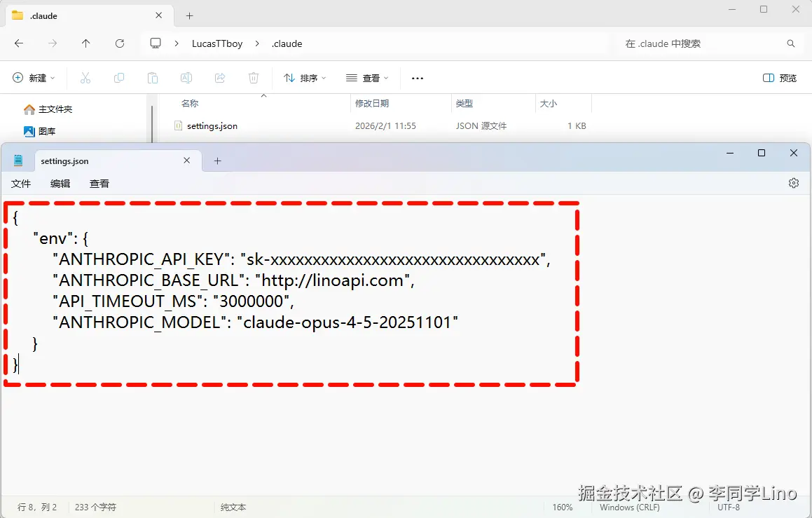Toggle the 预览 preview pane
This screenshot has height=518, width=812.
(x=779, y=79)
